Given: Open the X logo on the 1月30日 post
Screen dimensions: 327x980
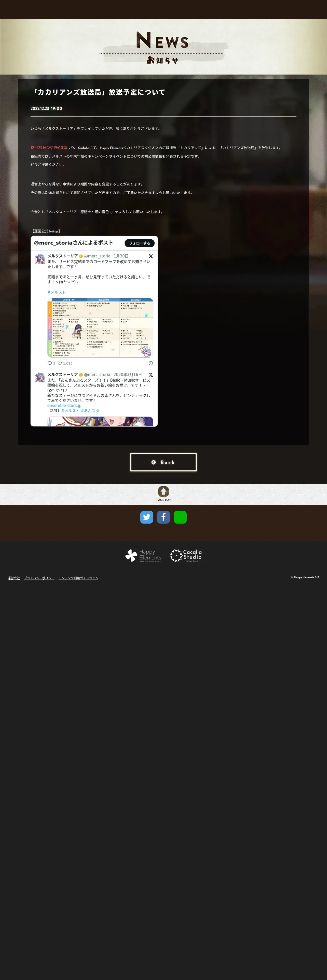Looking at the screenshot, I should pyautogui.click(x=151, y=256).
